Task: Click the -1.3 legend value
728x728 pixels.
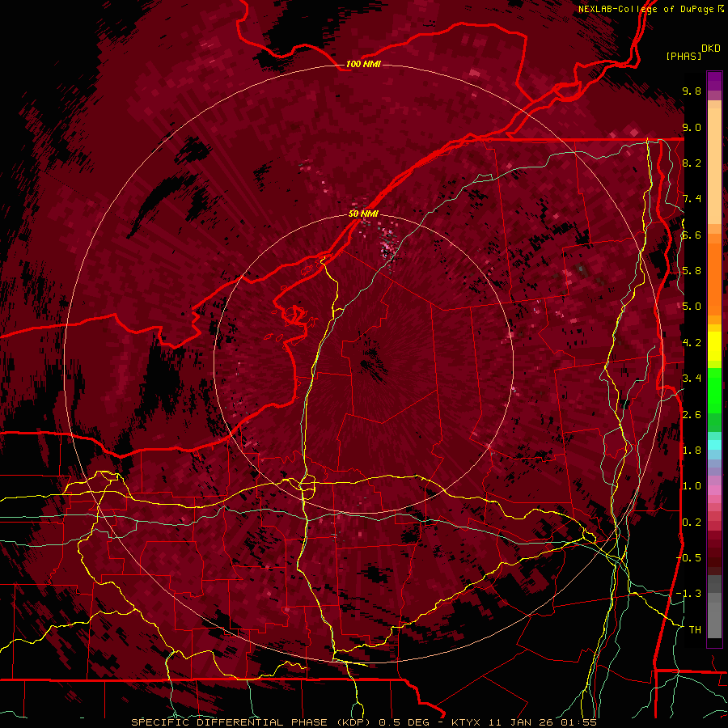Action: click(689, 594)
